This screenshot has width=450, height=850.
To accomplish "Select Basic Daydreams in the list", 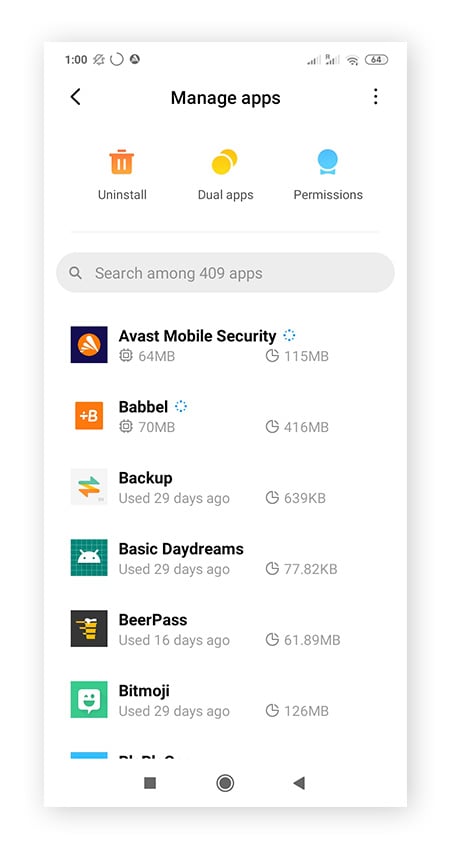I will 226,558.
